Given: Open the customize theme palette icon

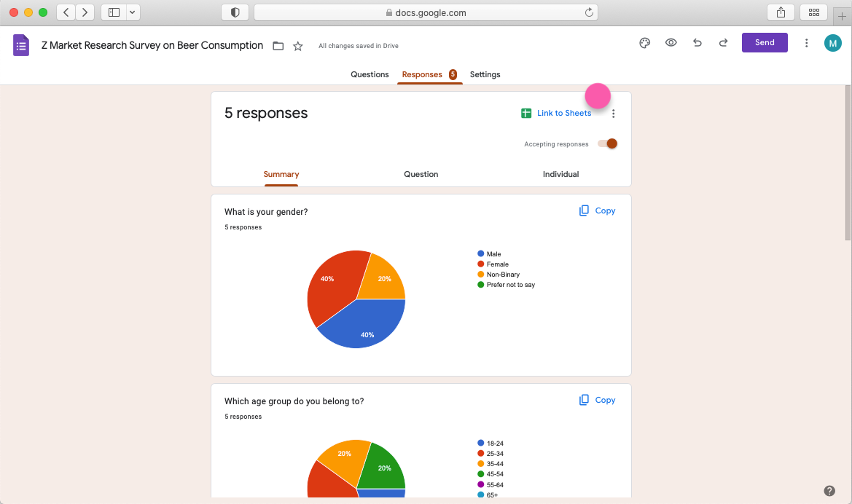Looking at the screenshot, I should pos(644,43).
